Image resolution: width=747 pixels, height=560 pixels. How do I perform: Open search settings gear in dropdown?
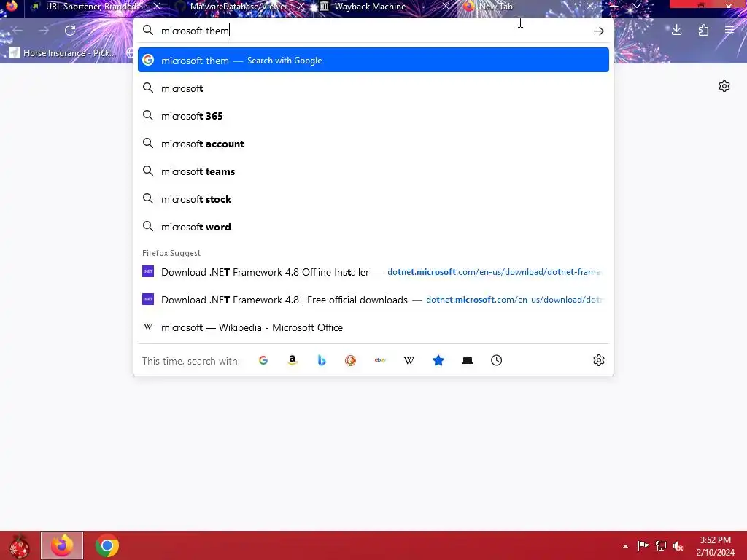click(599, 360)
